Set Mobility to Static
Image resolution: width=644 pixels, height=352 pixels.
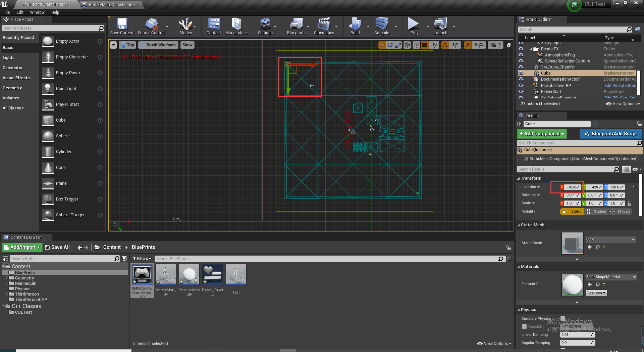pyautogui.click(x=572, y=212)
